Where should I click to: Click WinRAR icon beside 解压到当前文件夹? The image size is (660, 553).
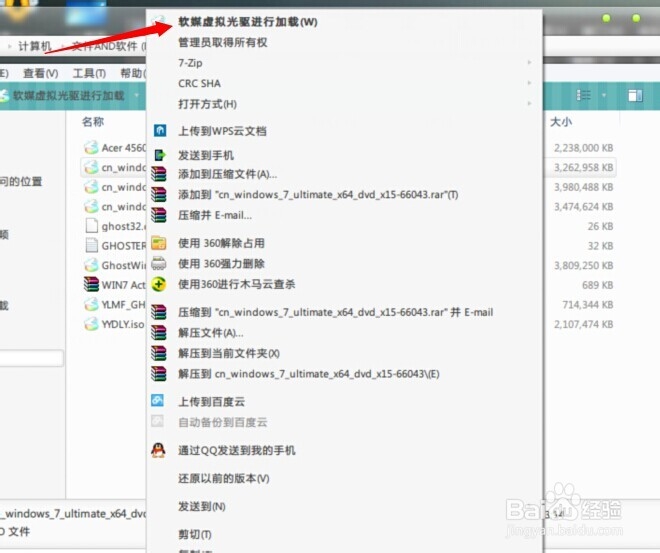[159, 353]
